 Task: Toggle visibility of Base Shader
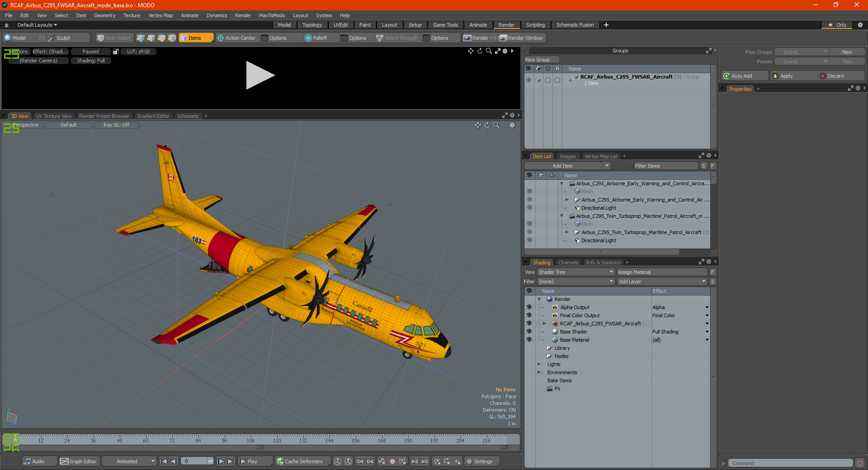click(529, 332)
